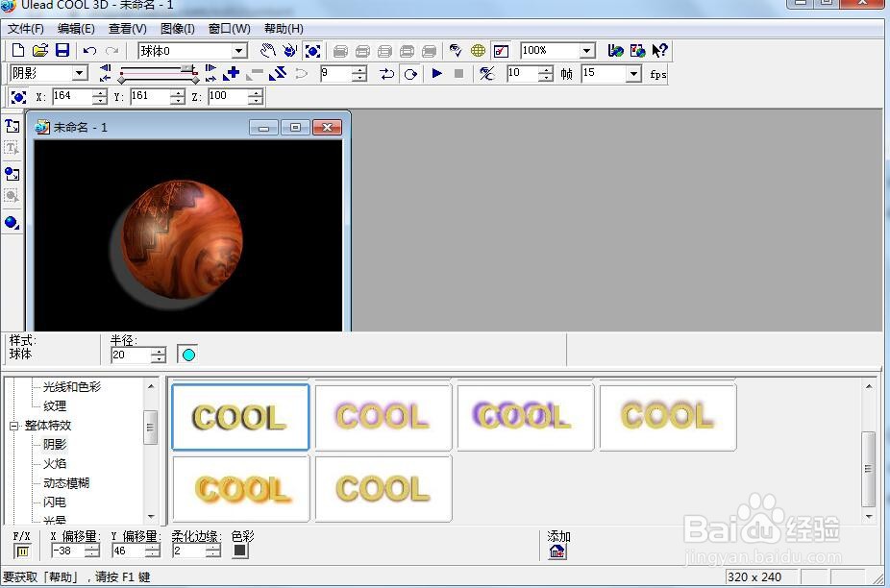Select 动态模糊 in the effects tree

(x=66, y=483)
